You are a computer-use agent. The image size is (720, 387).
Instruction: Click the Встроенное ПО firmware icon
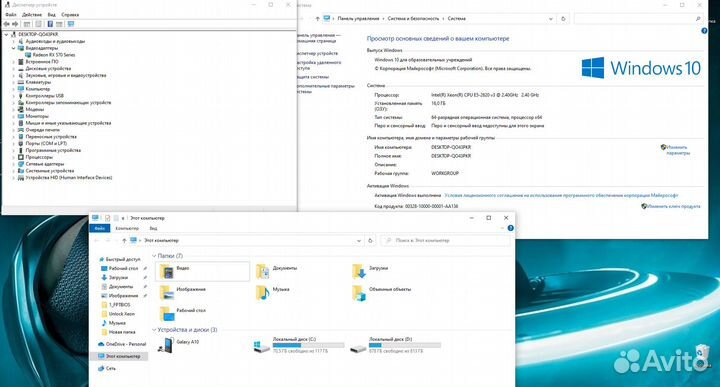(21, 62)
